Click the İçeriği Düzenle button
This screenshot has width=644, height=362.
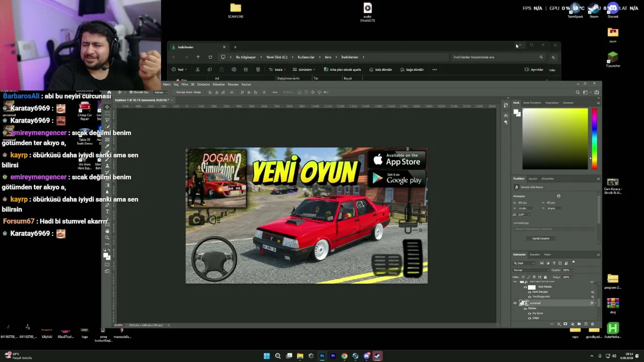[x=541, y=238]
